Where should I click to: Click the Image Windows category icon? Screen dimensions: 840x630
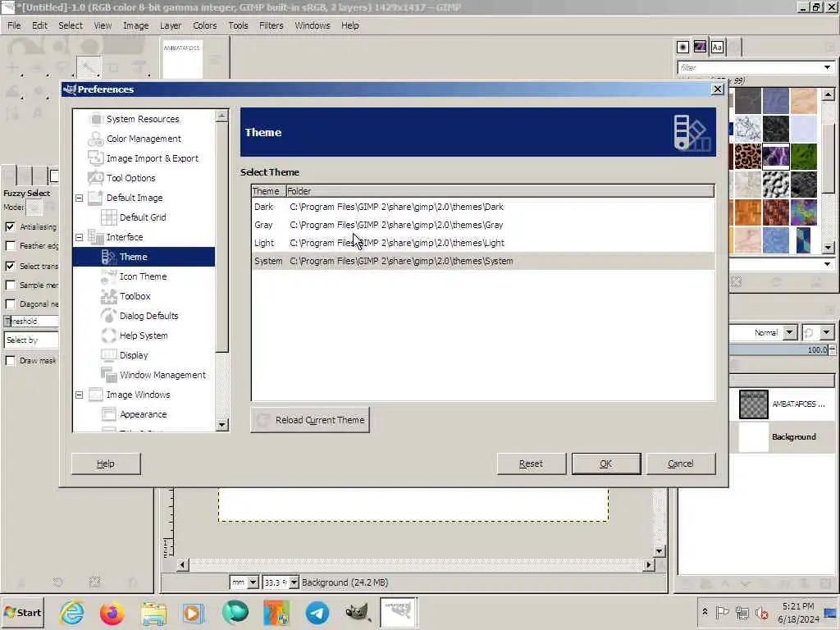95,395
